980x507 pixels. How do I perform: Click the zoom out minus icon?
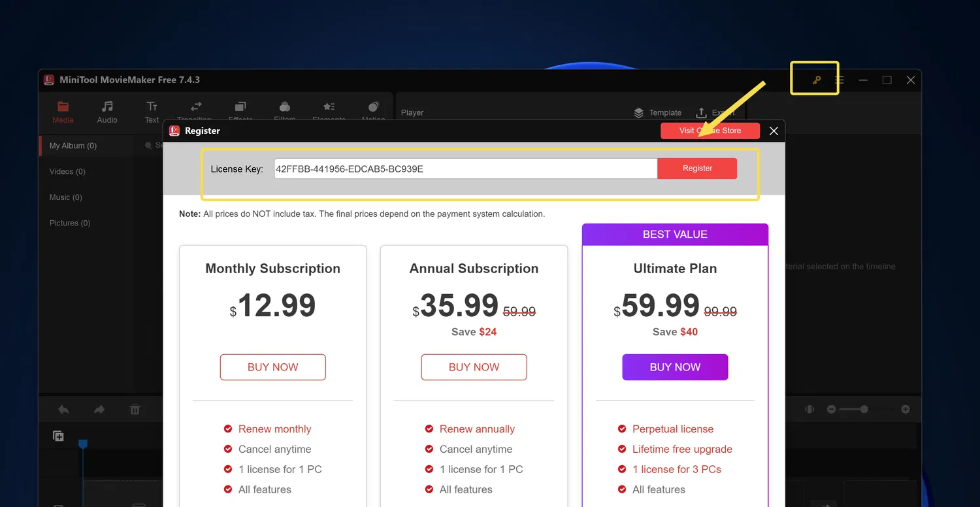click(x=831, y=409)
